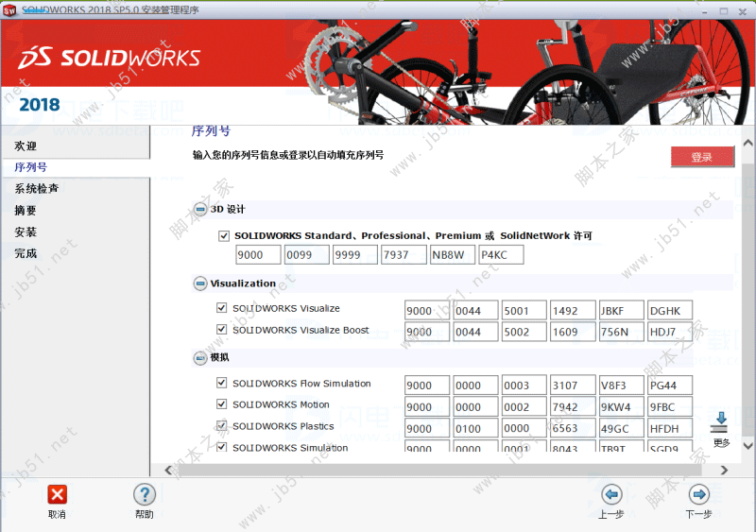Open Help (帮助) question mark icon
This screenshot has height=532, width=756.
pos(145,494)
